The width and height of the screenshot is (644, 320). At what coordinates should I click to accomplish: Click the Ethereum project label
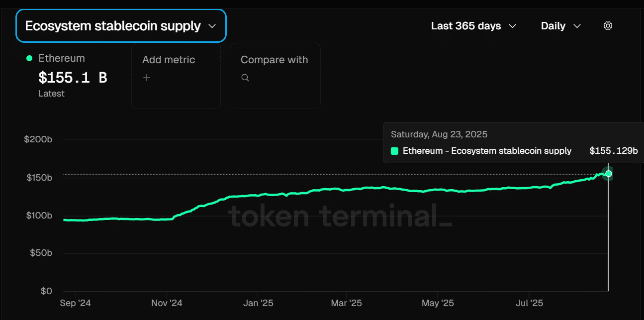click(x=62, y=58)
